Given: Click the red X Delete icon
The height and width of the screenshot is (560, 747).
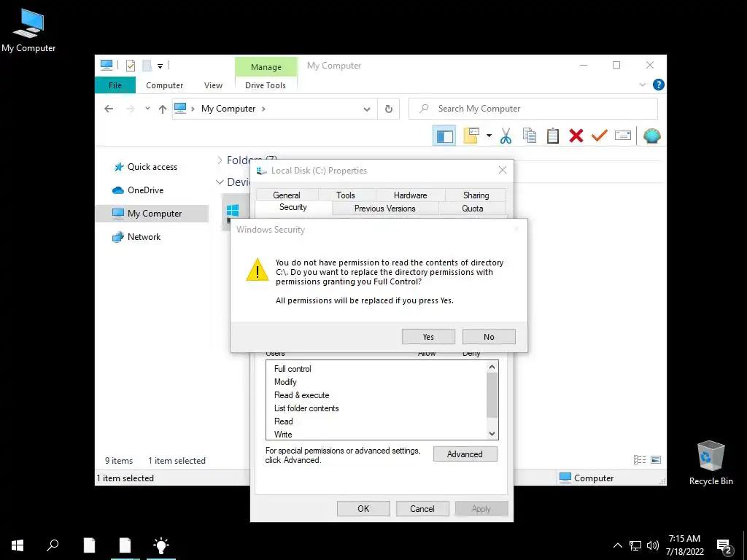Looking at the screenshot, I should coord(576,136).
